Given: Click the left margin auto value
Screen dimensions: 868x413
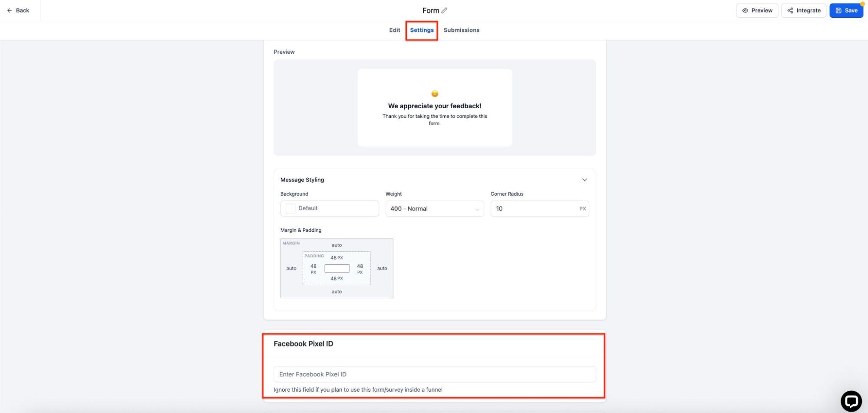Looking at the screenshot, I should click(x=291, y=268).
